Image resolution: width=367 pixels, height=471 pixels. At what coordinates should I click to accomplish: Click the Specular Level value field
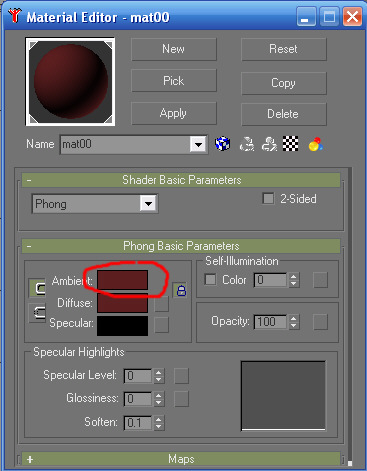138,376
